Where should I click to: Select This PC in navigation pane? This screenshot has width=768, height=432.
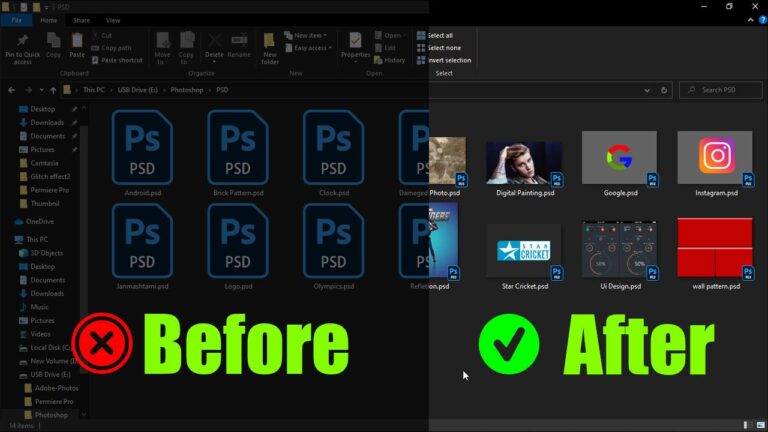[31, 240]
